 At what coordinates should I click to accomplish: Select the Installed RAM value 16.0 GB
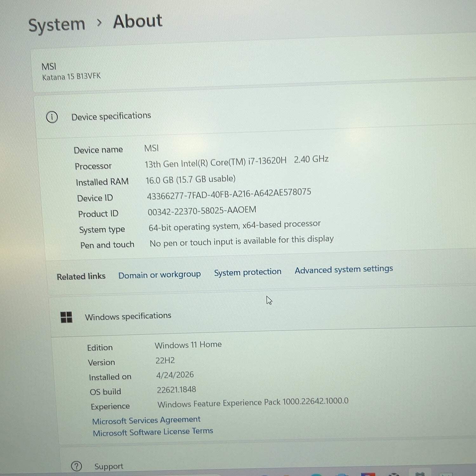pos(190,179)
